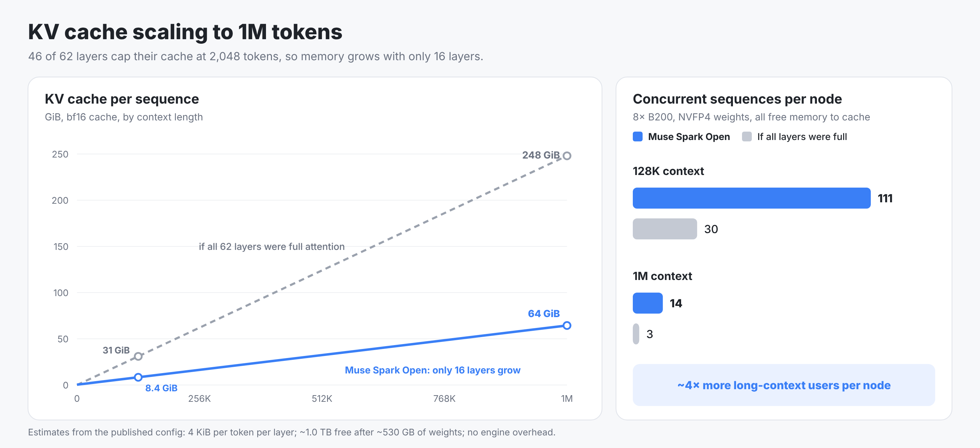
Task: Click the 31 GiB gray data point marker
Action: [138, 356]
